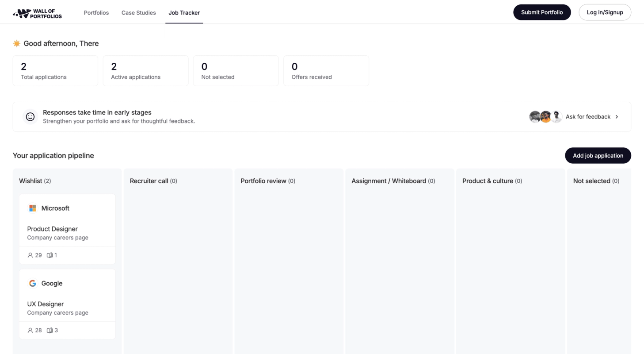Open the Google UX Designer card

coord(67,304)
